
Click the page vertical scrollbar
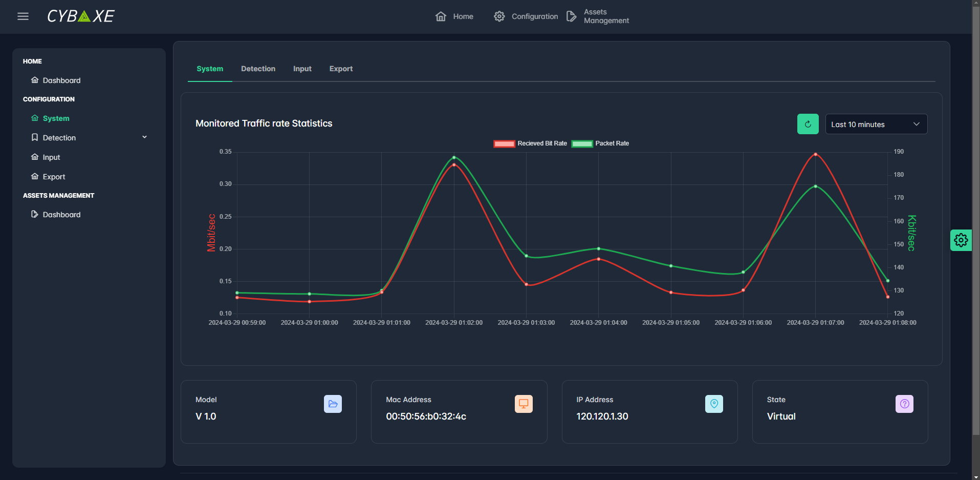coord(976,220)
